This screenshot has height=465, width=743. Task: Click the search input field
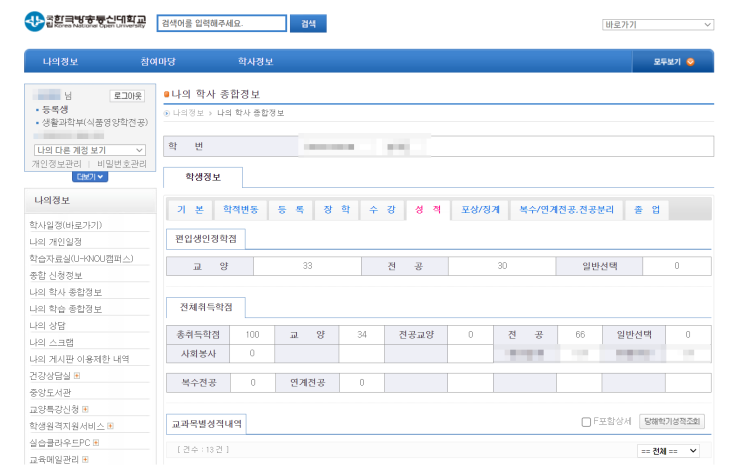coord(222,23)
